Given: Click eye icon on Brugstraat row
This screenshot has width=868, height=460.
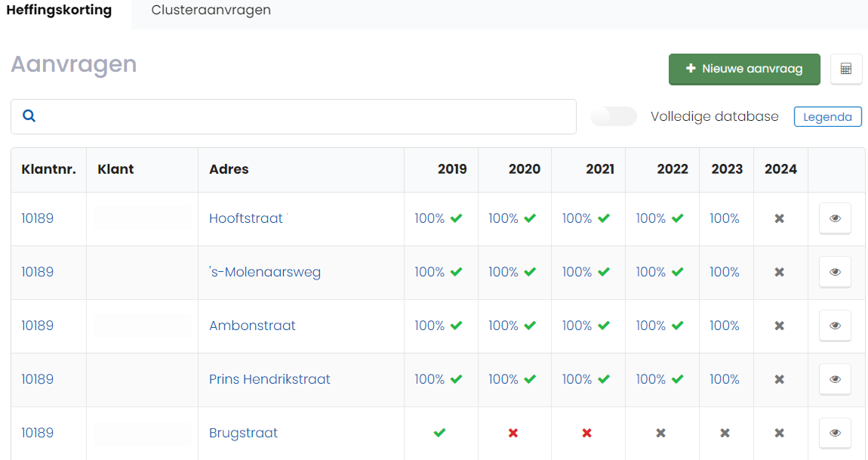Looking at the screenshot, I should tap(835, 433).
